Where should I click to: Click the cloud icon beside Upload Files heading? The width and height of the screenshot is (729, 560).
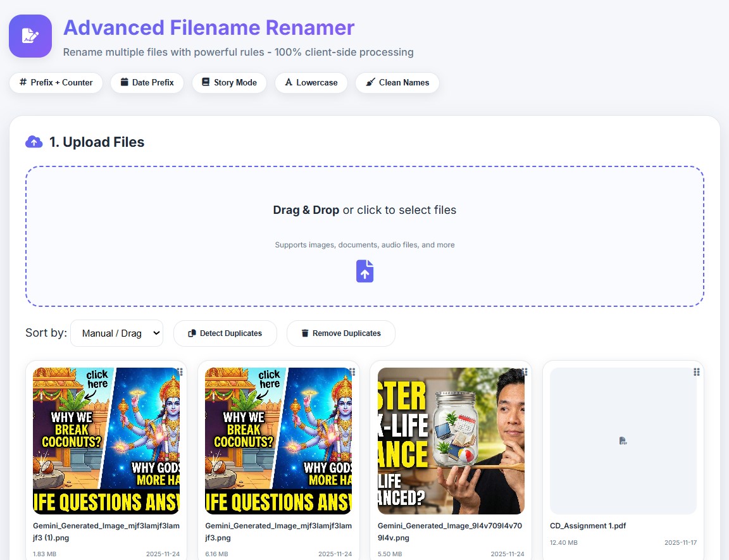[35, 141]
